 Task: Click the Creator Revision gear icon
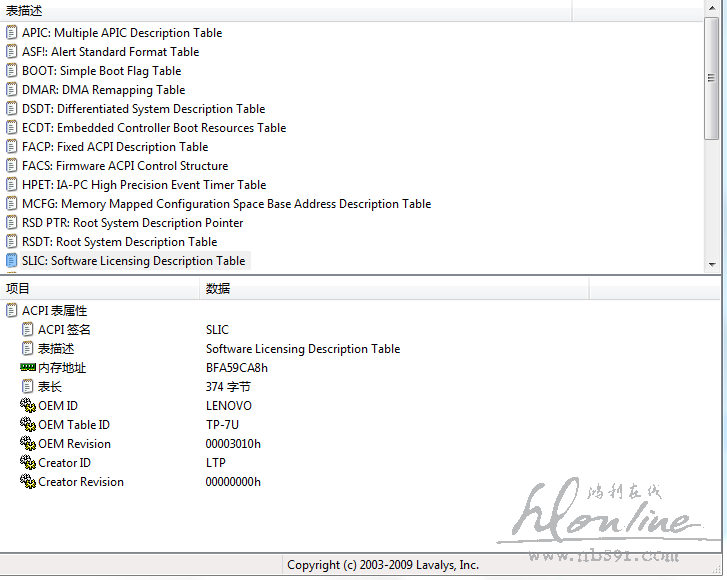click(x=28, y=482)
